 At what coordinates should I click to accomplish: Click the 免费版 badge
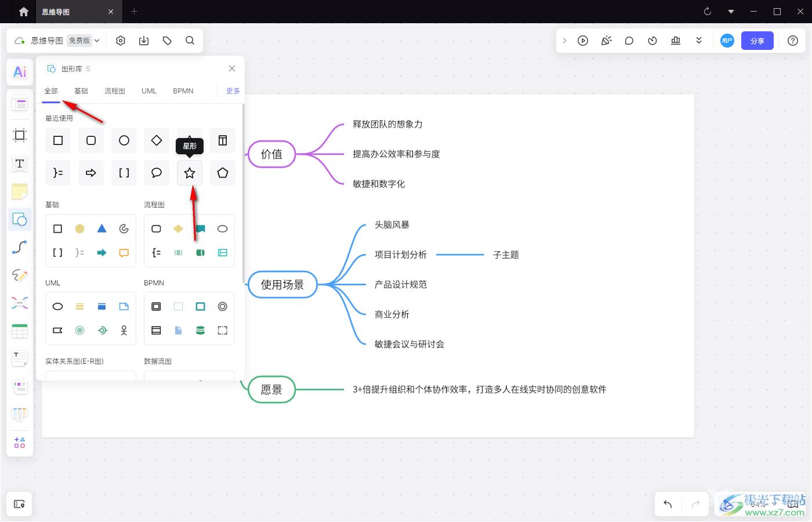click(79, 41)
